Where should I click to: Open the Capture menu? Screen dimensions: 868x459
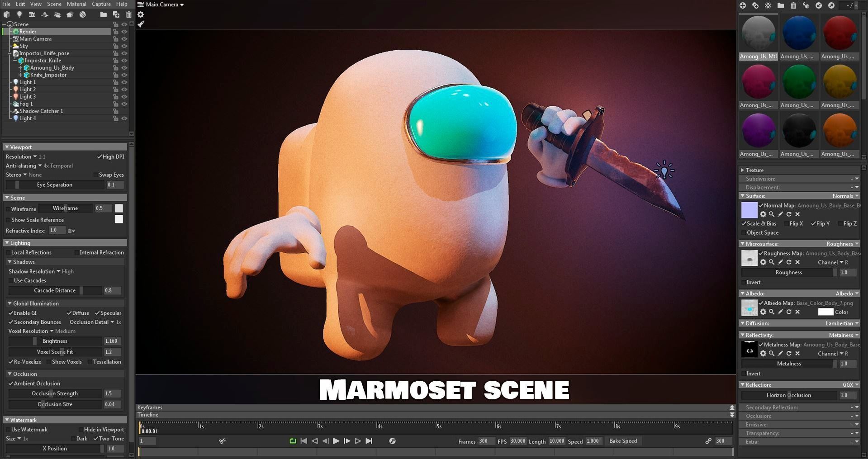coord(101,4)
